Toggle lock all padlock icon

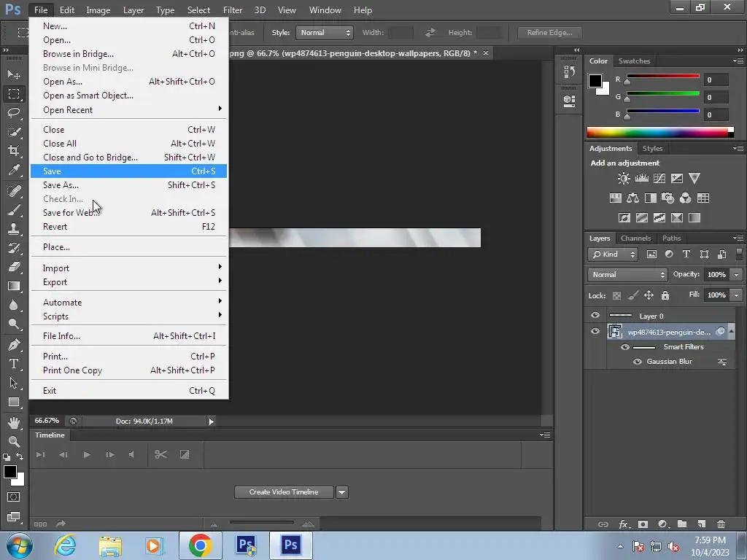(665, 296)
